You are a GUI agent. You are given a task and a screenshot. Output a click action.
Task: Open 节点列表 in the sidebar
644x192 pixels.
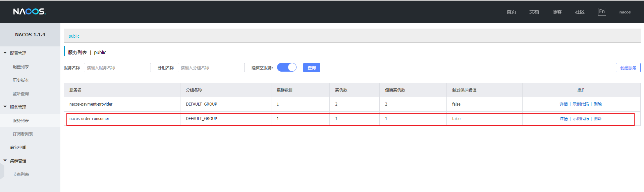21,174
